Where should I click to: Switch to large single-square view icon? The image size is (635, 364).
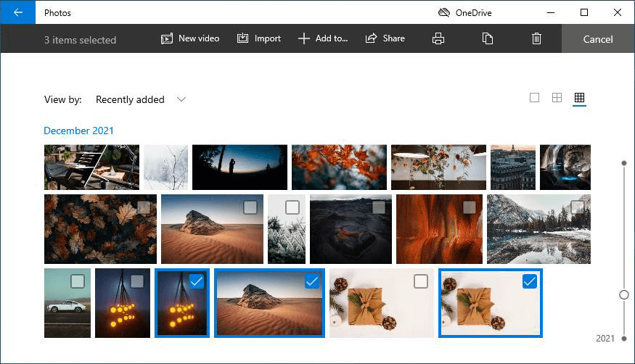(x=535, y=98)
